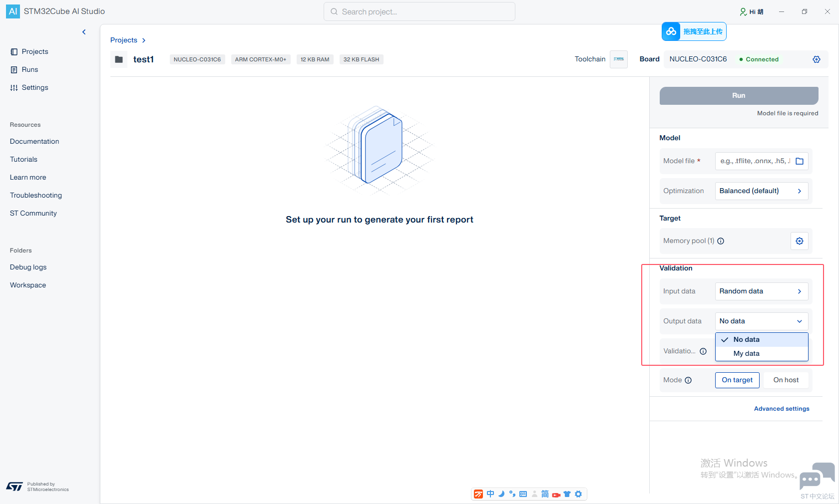Click the Validation info icon
Viewport: 839px width, 504px height.
(703, 351)
